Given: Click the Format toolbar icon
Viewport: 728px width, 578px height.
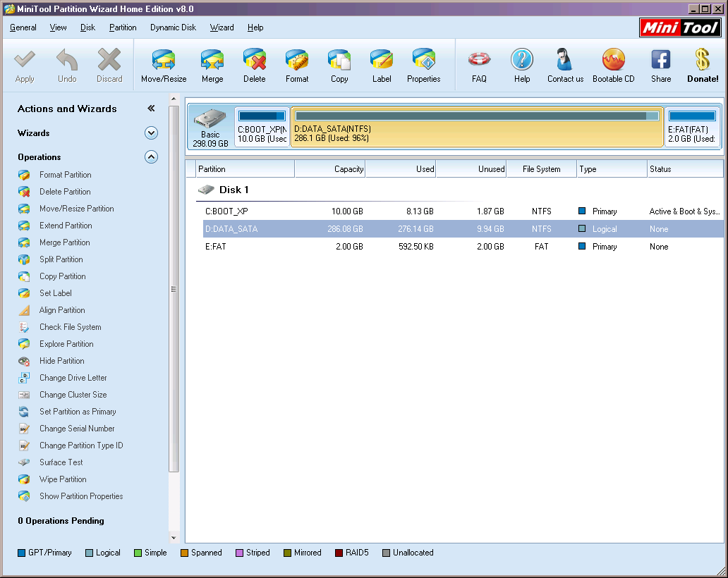Looking at the screenshot, I should (297, 60).
